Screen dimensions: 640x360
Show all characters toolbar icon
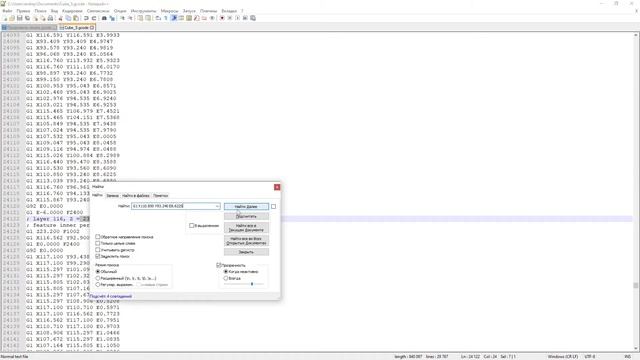[166, 18]
